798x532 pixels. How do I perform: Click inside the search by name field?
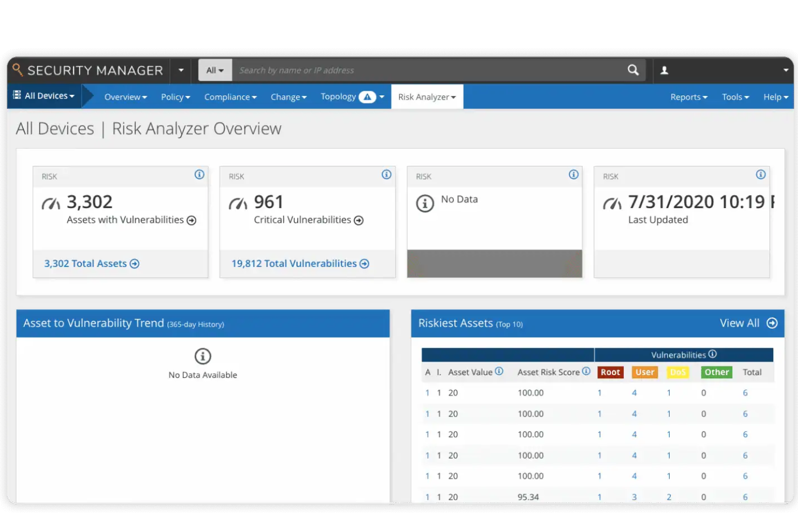(x=377, y=70)
